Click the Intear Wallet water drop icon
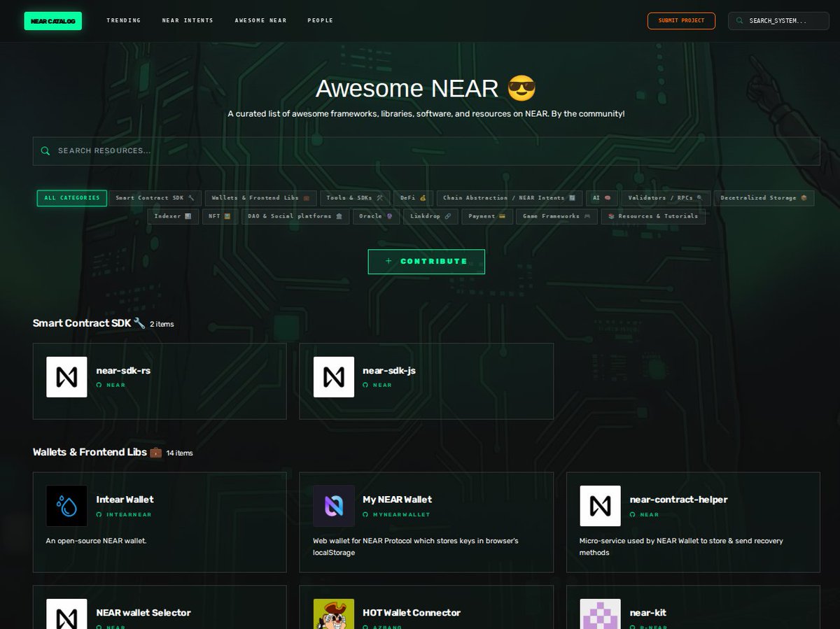The height and width of the screenshot is (629, 840). tap(66, 506)
